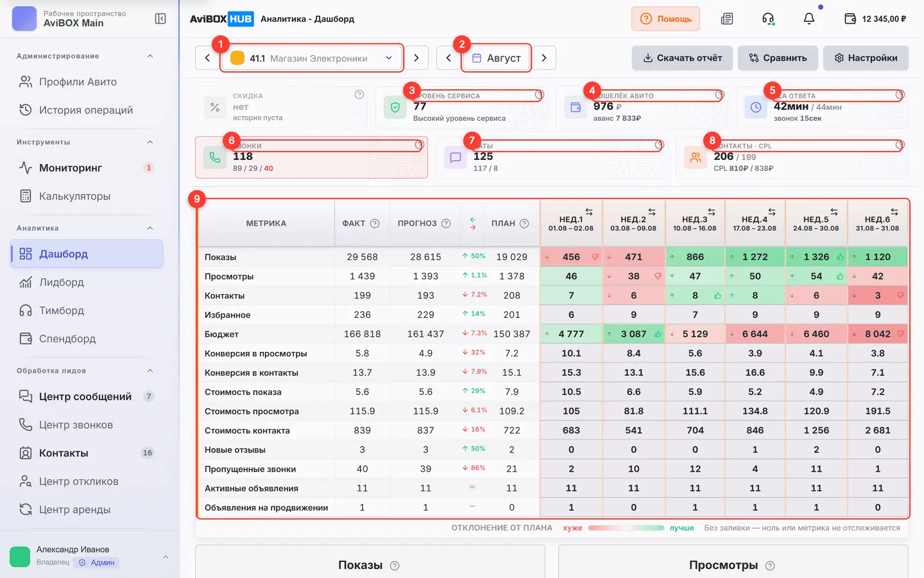The width and height of the screenshot is (924, 578).
Task: Collapse the Инструменты sidebar section
Action: pyautogui.click(x=150, y=142)
